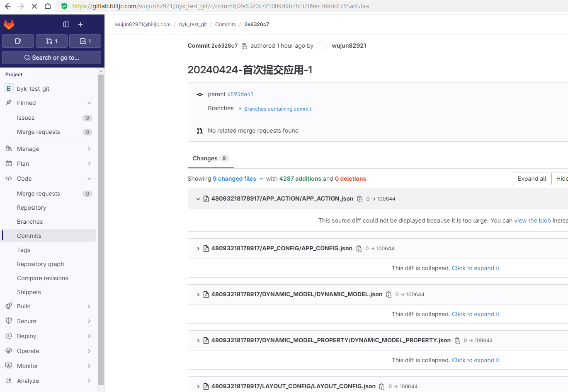Viewport: 568px width, 392px height.
Task: Open parent commit 6595da41 link
Action: coord(240,94)
